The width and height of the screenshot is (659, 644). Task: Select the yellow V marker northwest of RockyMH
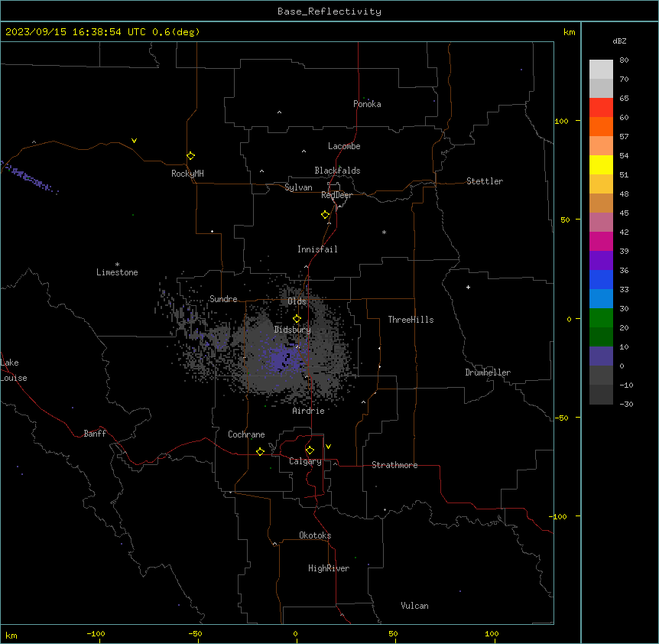134,141
